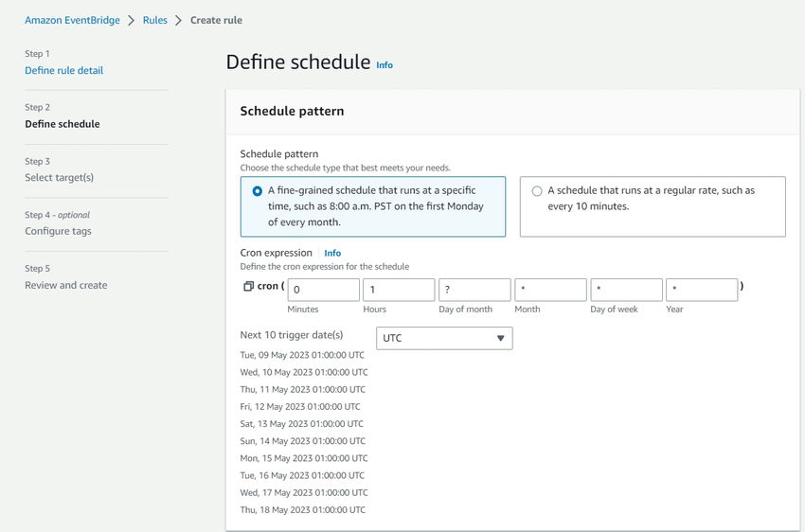This screenshot has width=805, height=532.
Task: Go back to Define rule detail step
Action: tap(64, 70)
